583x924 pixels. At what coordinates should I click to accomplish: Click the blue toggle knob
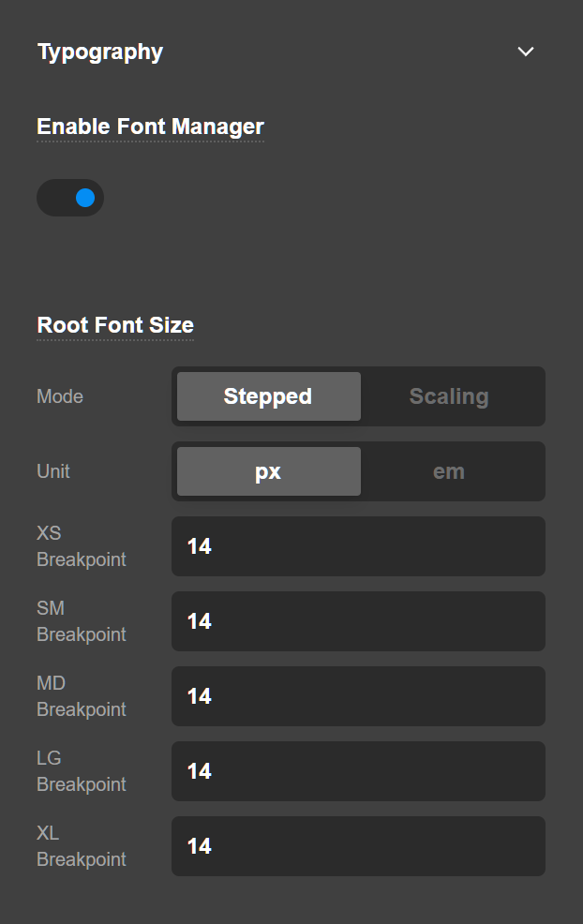click(x=85, y=198)
